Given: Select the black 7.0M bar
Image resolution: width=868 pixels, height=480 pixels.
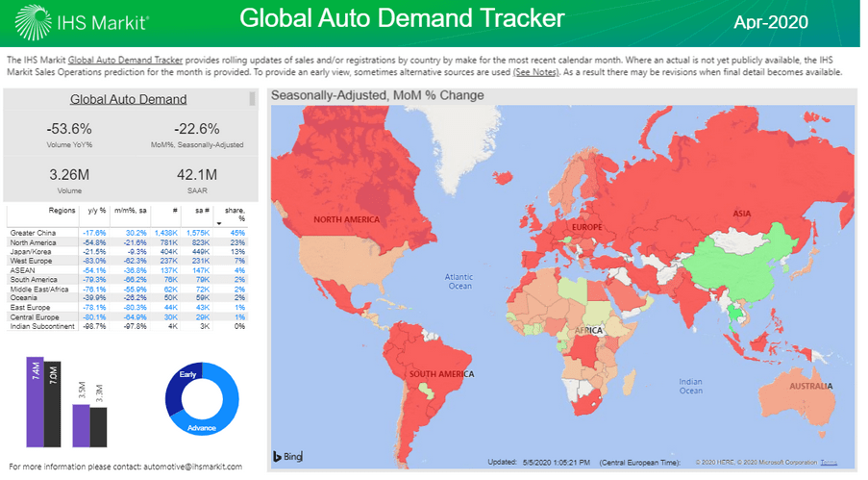Looking at the screenshot, I should click(53, 404).
